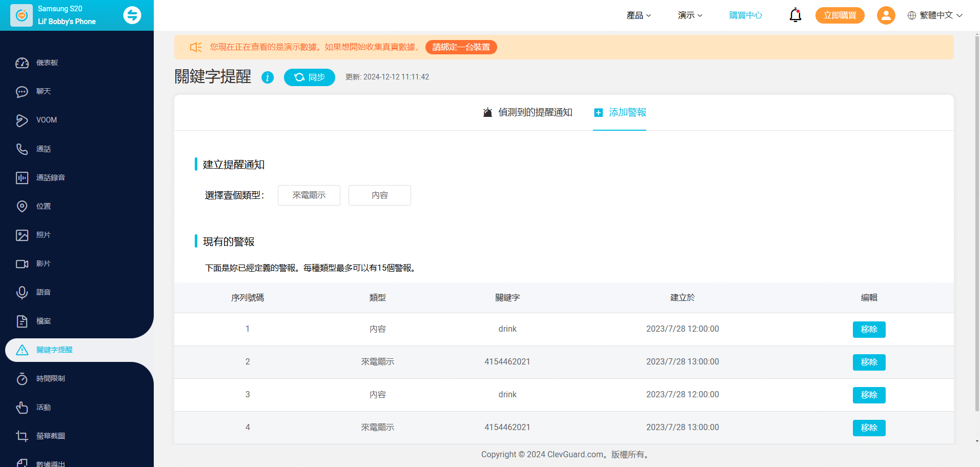Remove alert number 1 with 移除
This screenshot has height=467, width=980.
pos(869,330)
